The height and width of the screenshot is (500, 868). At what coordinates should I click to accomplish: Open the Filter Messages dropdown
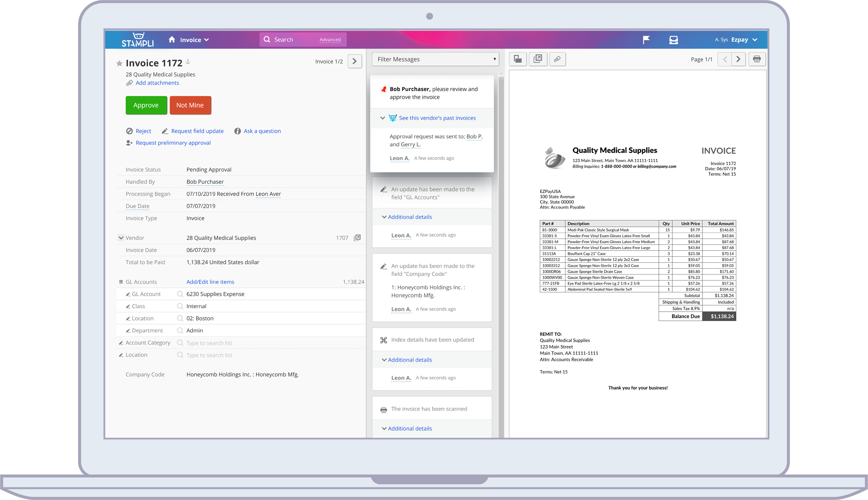[435, 59]
